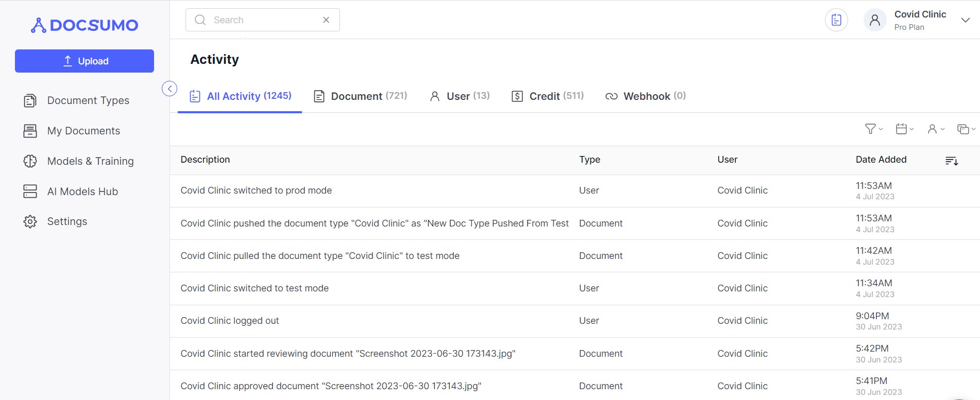Click the user avatar icon
Screen dimensions: 980x400
coord(875,20)
